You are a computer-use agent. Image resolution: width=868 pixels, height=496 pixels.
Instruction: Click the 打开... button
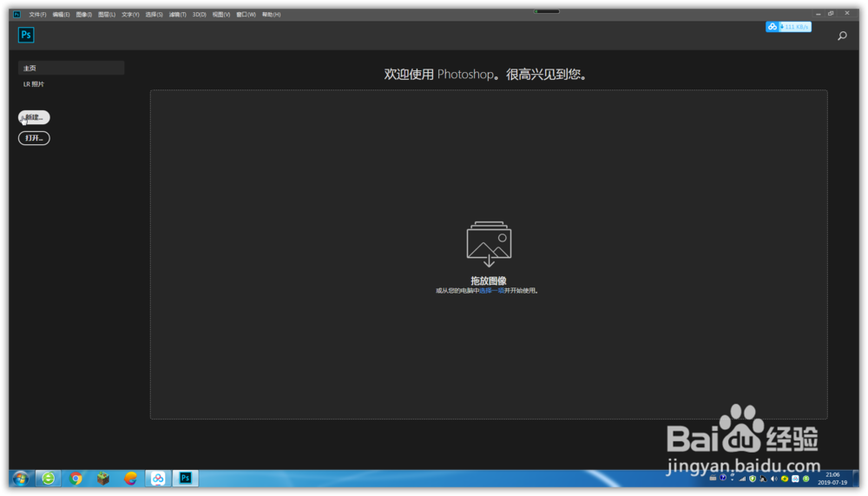click(34, 138)
